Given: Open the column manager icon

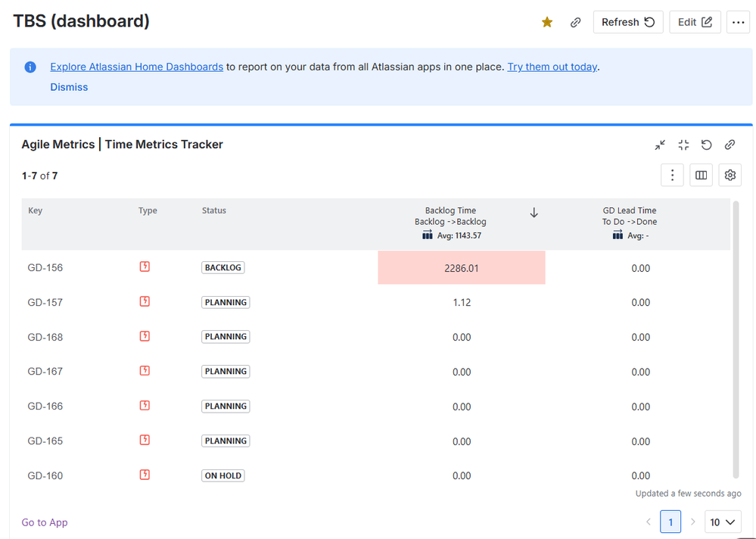Looking at the screenshot, I should [x=701, y=175].
